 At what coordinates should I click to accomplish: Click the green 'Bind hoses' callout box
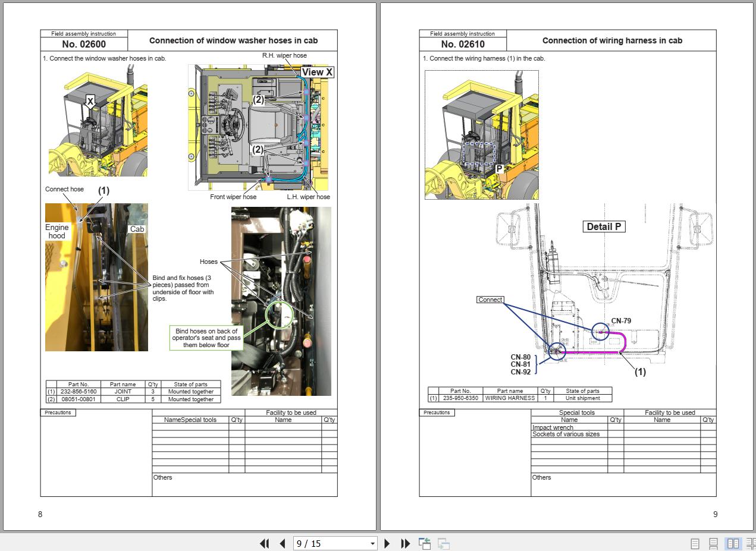(206, 338)
